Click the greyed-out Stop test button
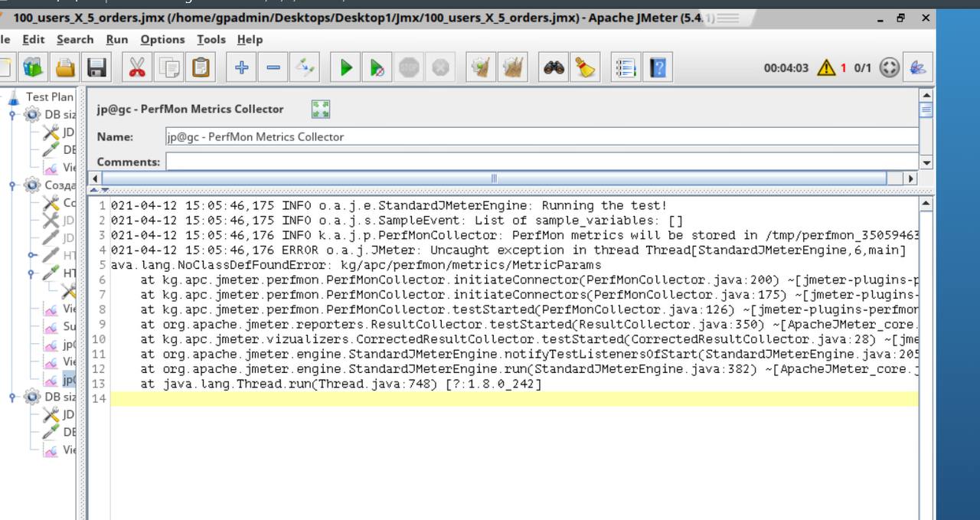Screen dimensions: 980x520 pos(410,68)
